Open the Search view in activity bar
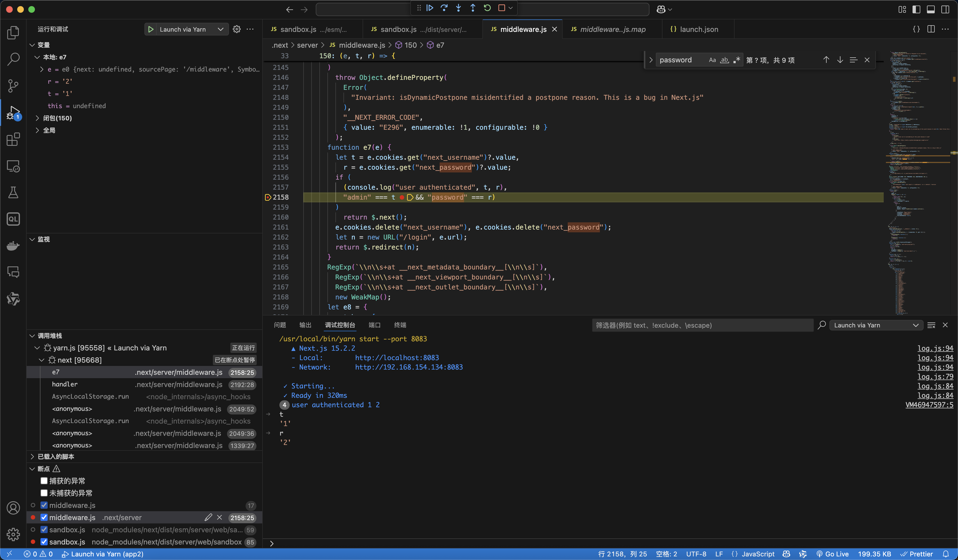 (x=13, y=59)
